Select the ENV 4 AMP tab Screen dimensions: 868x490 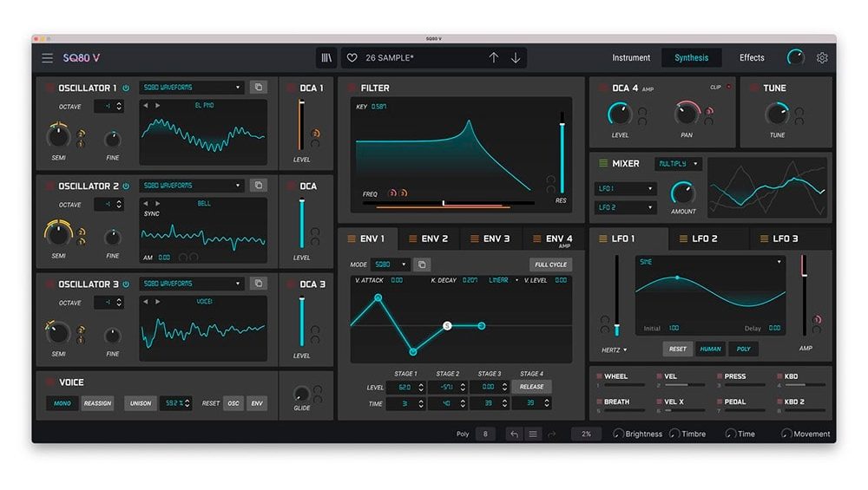554,239
